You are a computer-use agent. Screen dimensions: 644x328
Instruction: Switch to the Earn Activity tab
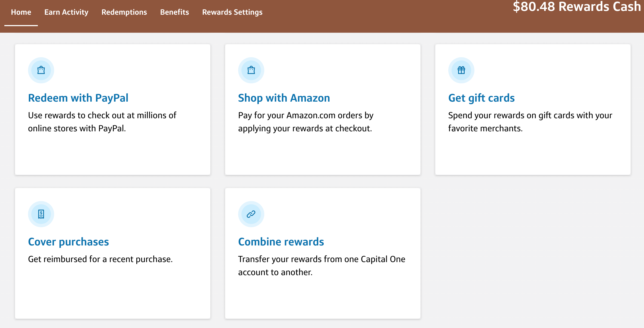(x=66, y=12)
